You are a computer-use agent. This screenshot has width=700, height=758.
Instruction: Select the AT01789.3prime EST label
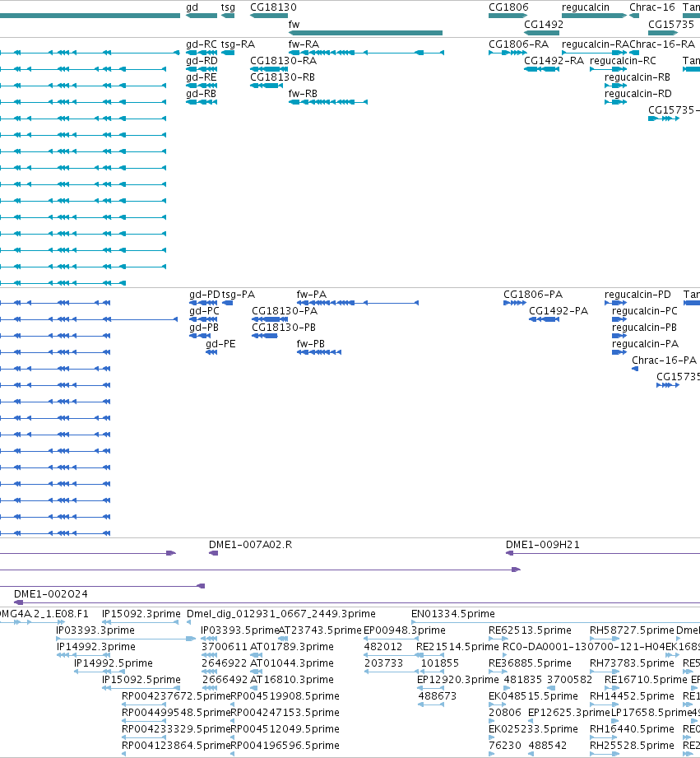292,647
